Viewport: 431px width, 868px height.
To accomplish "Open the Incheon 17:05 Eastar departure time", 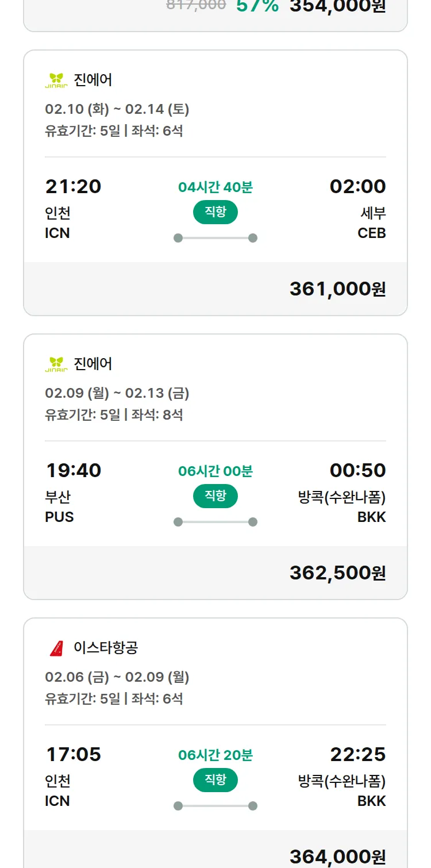I will 73,755.
